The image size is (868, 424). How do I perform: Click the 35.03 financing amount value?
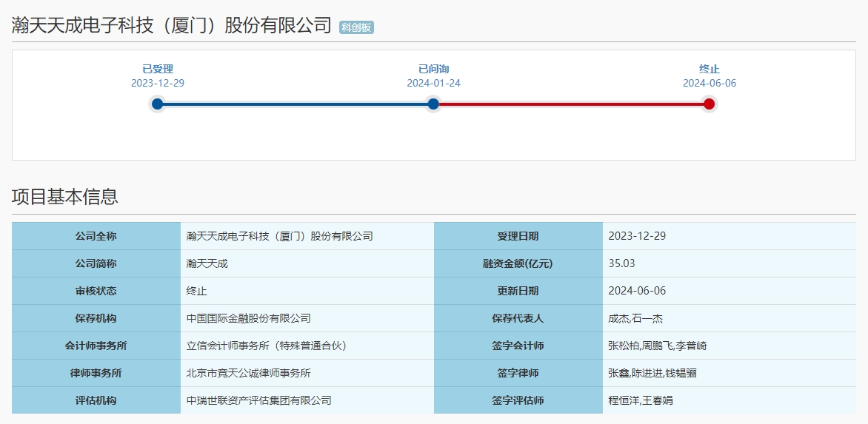point(621,263)
